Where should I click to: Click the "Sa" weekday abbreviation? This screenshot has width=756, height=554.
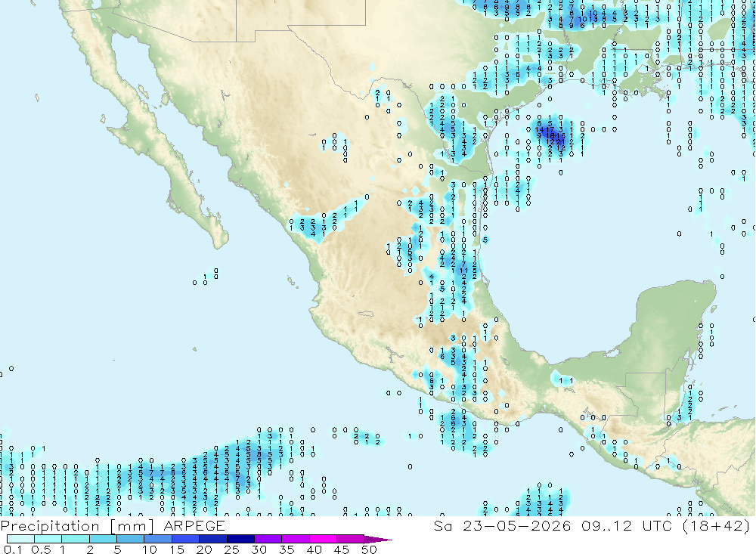pyautogui.click(x=443, y=525)
